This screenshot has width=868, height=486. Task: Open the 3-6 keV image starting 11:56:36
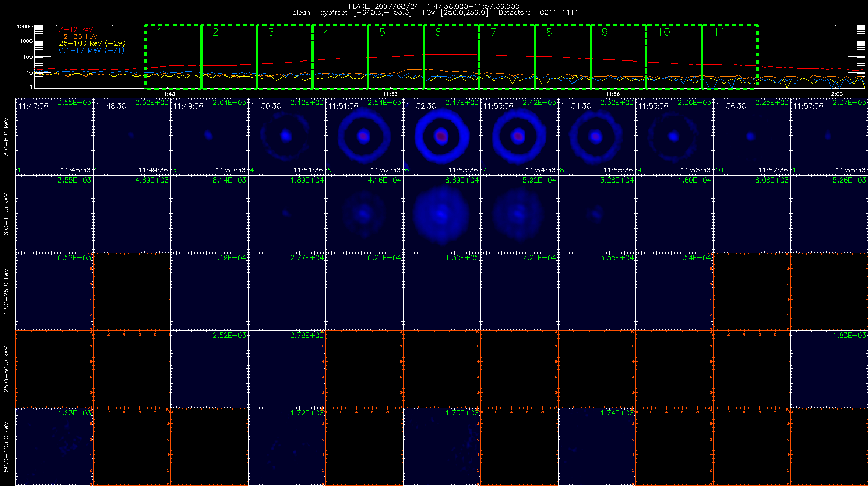click(x=752, y=136)
